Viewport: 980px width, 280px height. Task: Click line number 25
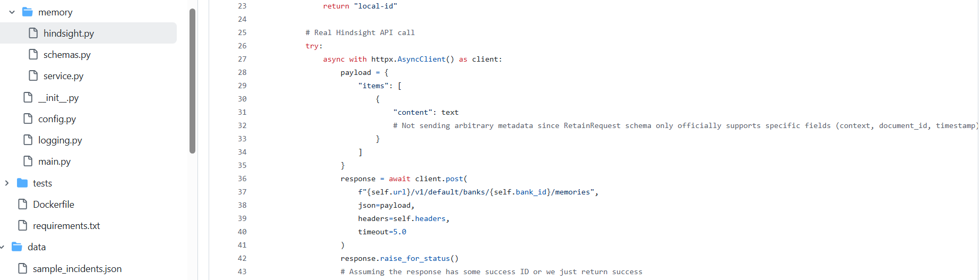point(242,32)
